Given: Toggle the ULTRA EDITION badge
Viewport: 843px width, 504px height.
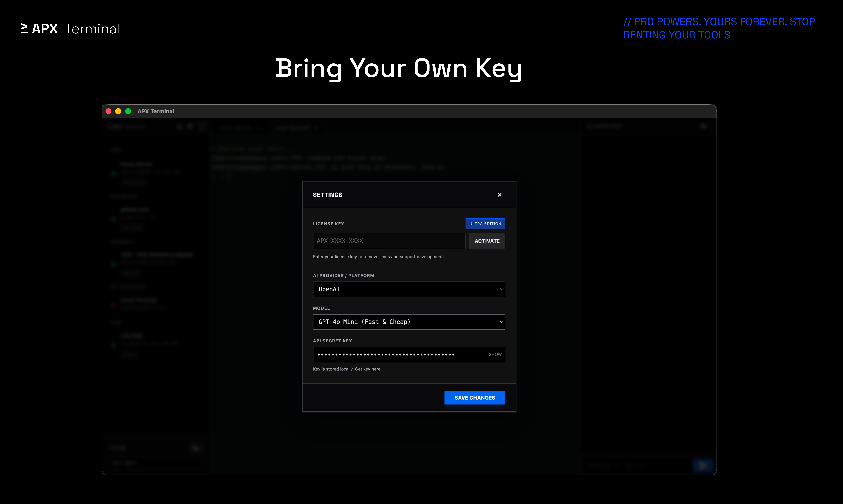Looking at the screenshot, I should pos(485,223).
